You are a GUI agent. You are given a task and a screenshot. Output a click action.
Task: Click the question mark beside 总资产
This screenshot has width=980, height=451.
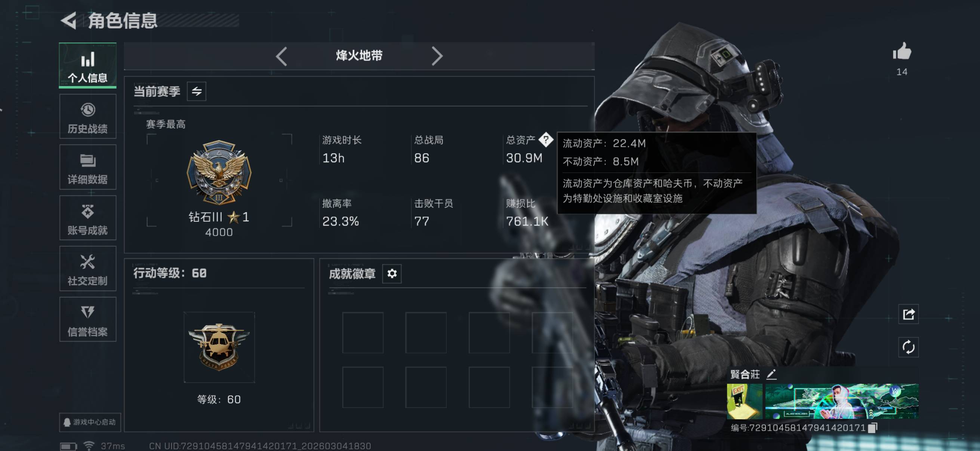pos(546,140)
